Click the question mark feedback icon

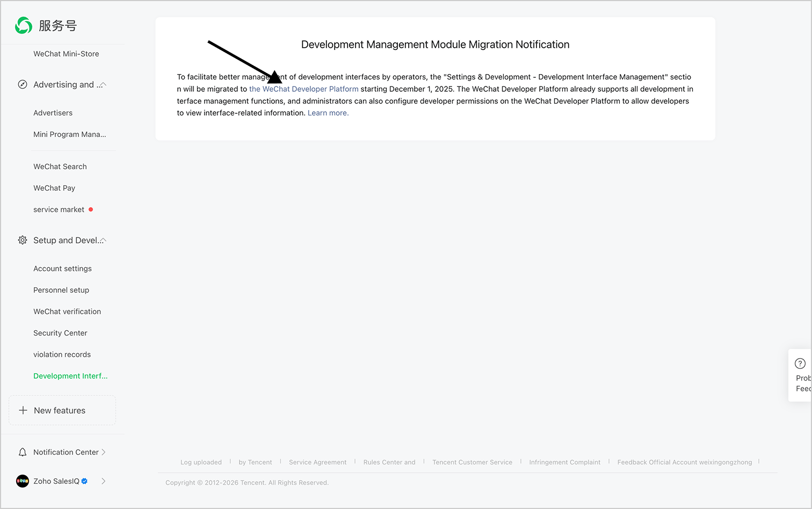(800, 363)
